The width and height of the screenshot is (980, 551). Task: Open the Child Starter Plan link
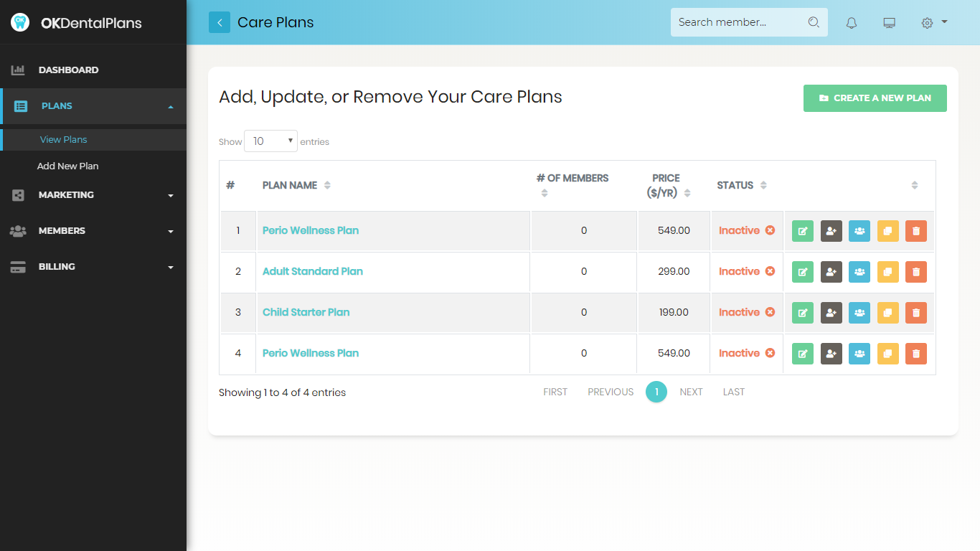pos(306,312)
